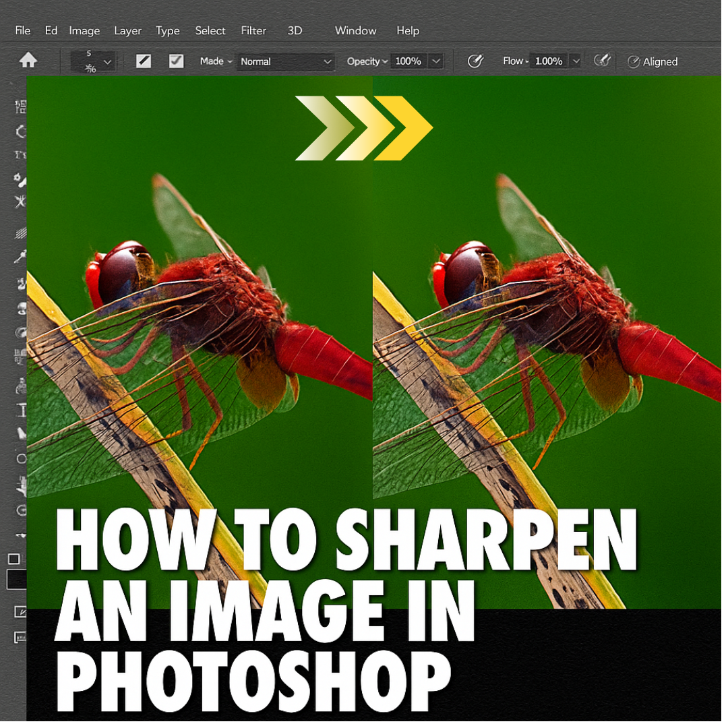Open the Layer menu
Image resolution: width=728 pixels, height=728 pixels.
click(127, 31)
